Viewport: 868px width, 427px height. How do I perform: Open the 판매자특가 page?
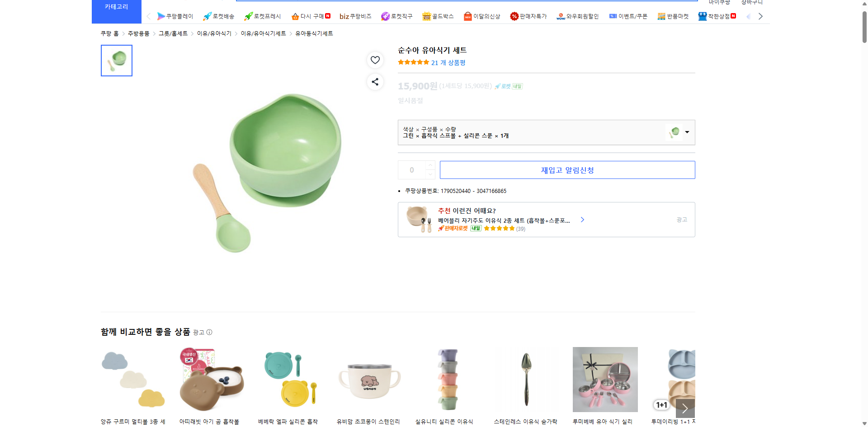528,16
